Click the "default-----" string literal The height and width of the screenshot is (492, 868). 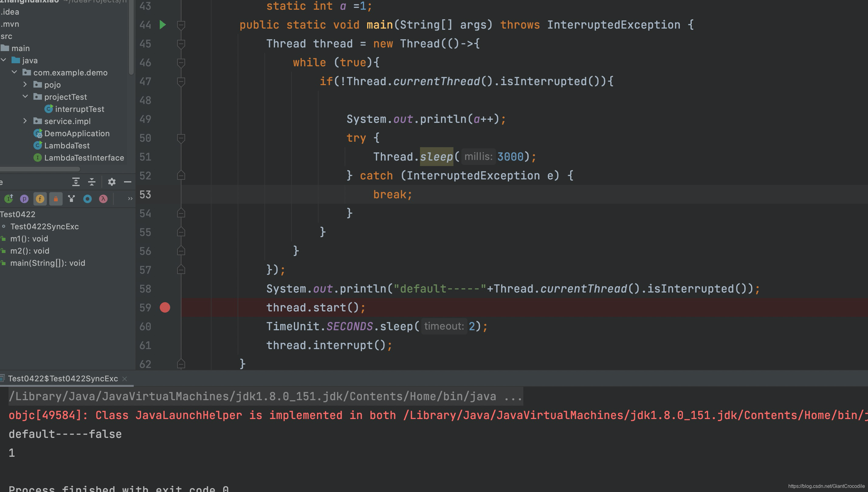coord(440,289)
